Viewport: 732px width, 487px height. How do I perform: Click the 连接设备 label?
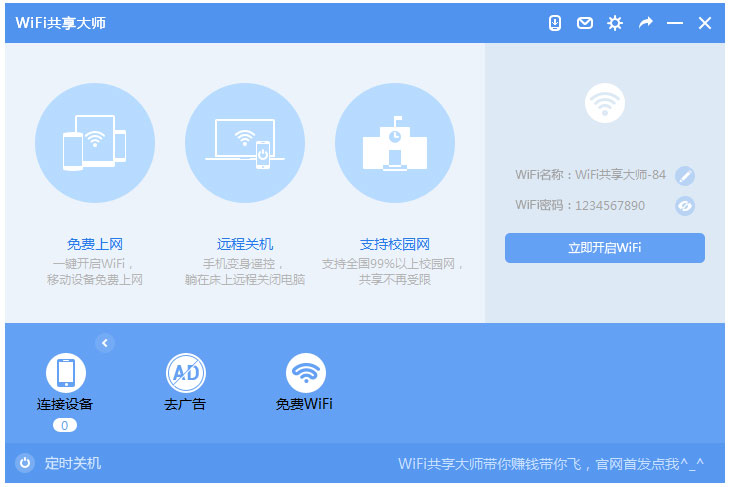click(65, 404)
